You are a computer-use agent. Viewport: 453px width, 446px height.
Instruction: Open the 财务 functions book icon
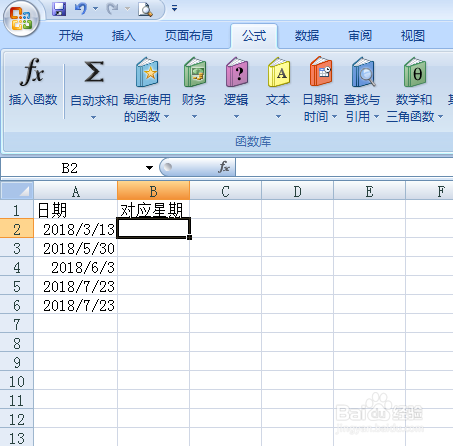195,72
